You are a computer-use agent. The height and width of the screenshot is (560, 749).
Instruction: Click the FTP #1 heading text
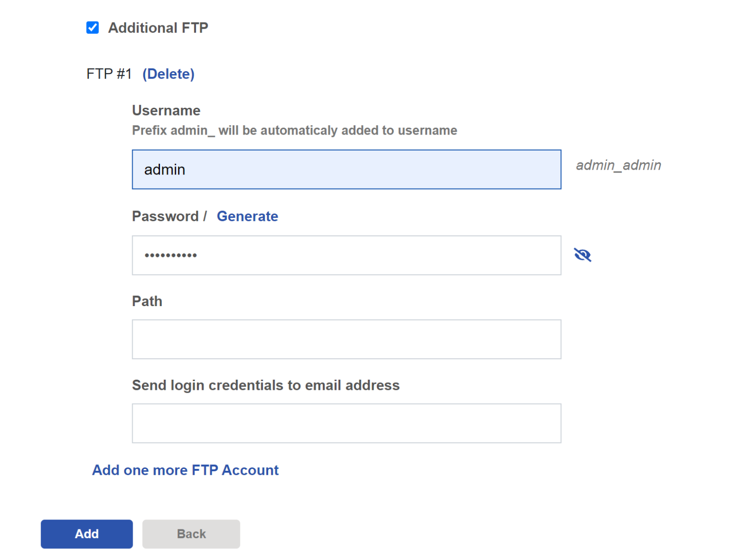109,74
